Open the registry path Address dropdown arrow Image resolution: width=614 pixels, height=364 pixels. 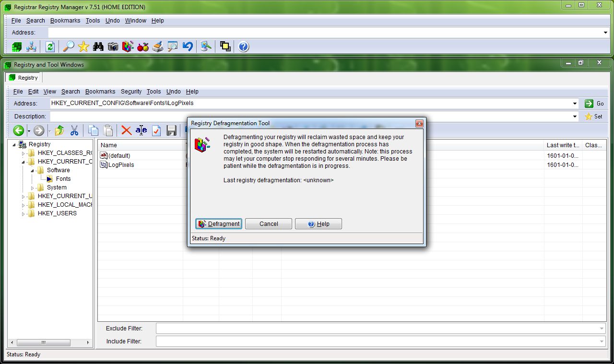[575, 104]
